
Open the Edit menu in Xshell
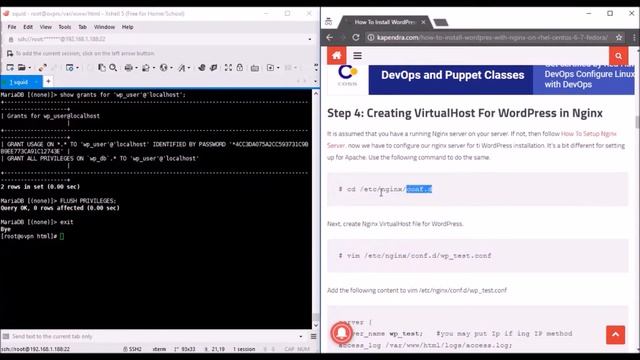[28, 27]
